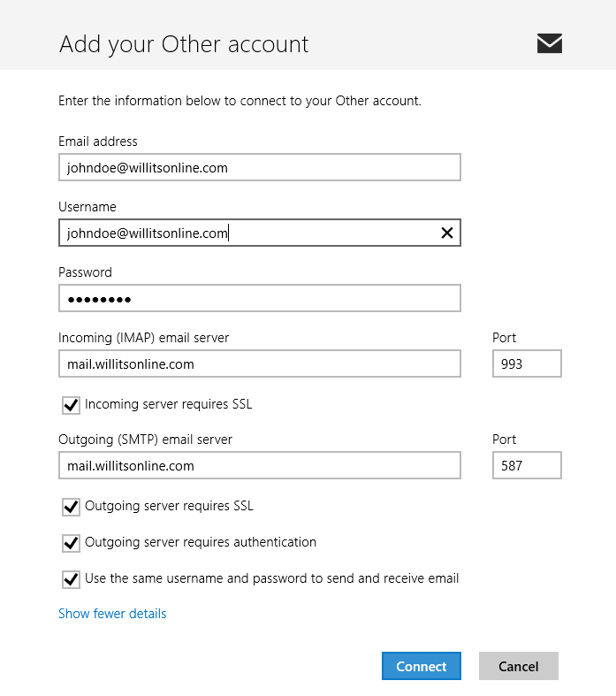Clear the Username field with the X icon
The image size is (616, 696).
click(447, 233)
